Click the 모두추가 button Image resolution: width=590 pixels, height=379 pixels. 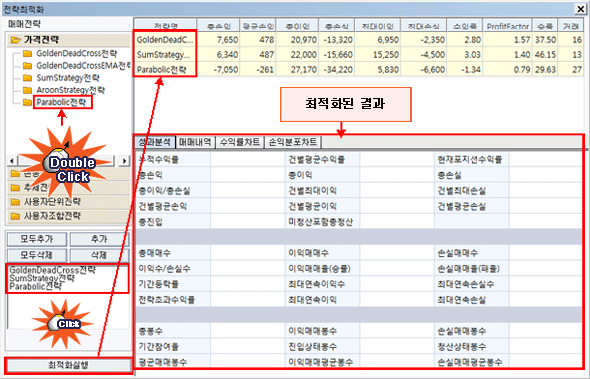coord(37,239)
